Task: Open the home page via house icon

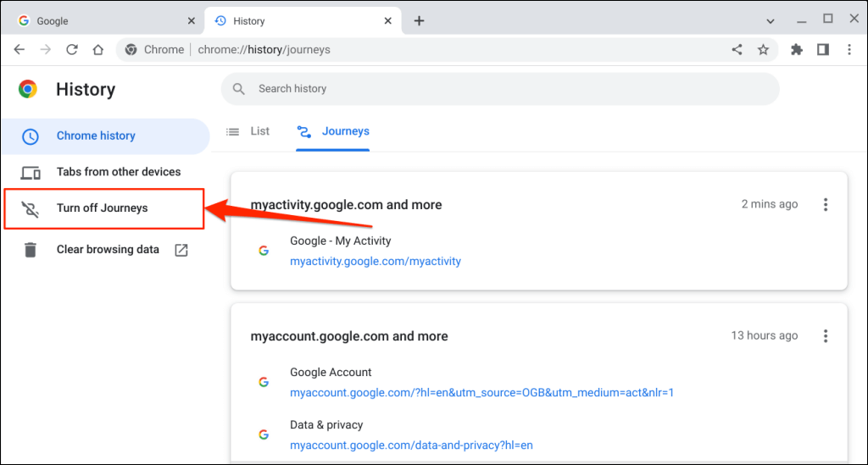Action: [x=98, y=50]
